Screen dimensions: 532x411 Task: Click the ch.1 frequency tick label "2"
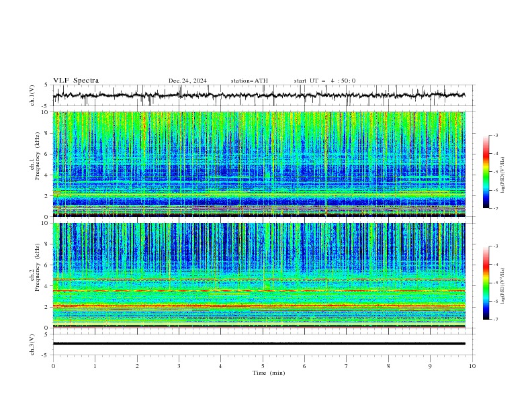(x=47, y=196)
